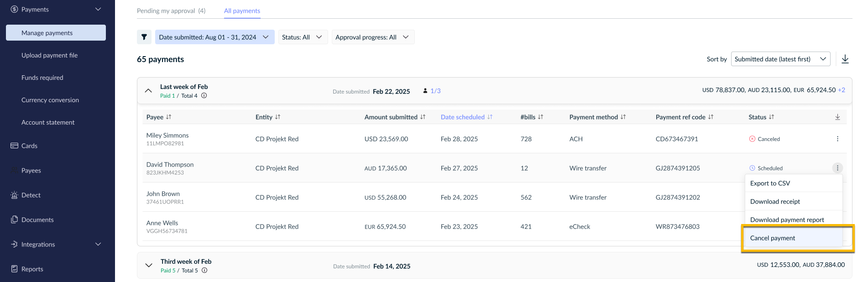868x282 pixels.
Task: Click info icon next to Total 4
Action: [x=204, y=96]
